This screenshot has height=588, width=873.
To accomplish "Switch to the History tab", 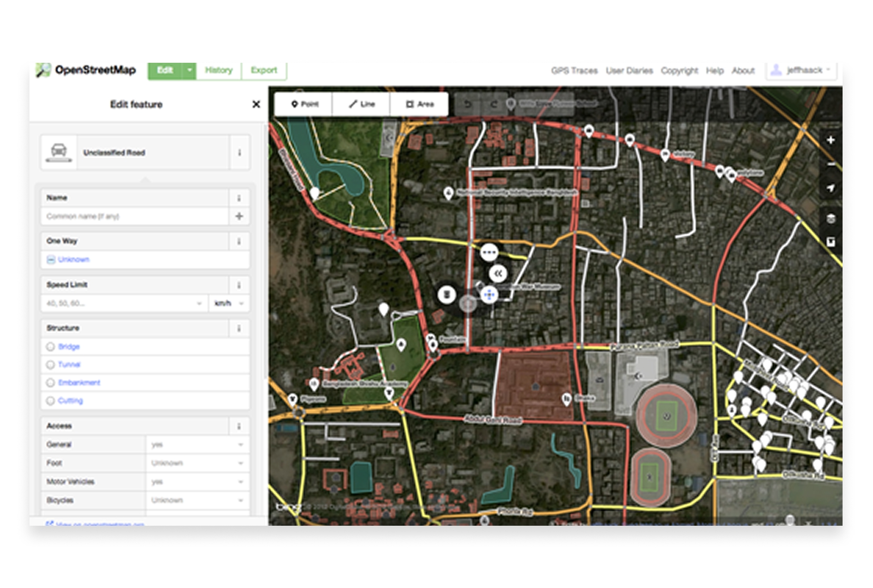I will [x=218, y=70].
